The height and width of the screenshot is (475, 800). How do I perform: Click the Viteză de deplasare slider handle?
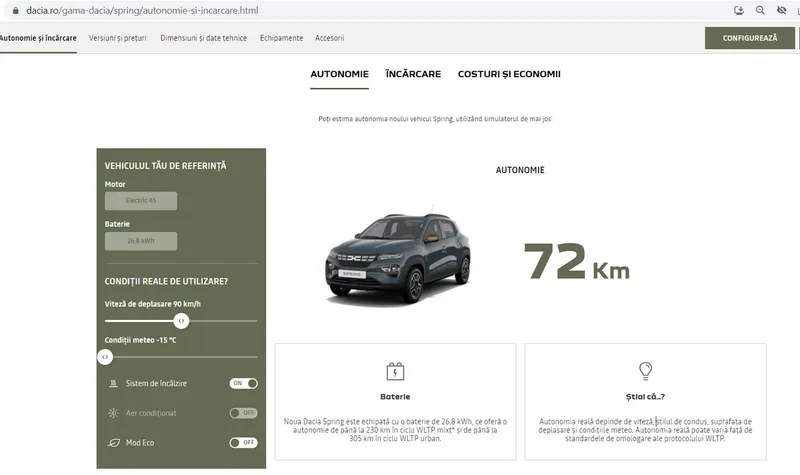coord(181,321)
